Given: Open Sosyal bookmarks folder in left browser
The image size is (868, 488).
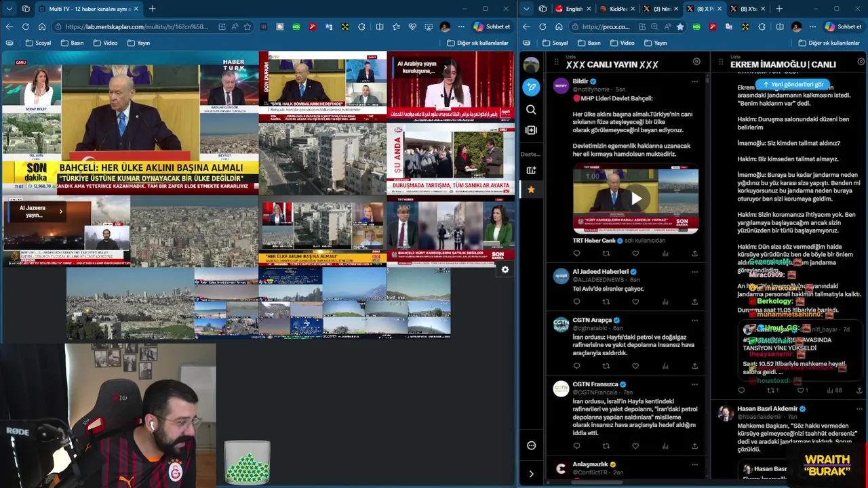Looking at the screenshot, I should (x=38, y=43).
